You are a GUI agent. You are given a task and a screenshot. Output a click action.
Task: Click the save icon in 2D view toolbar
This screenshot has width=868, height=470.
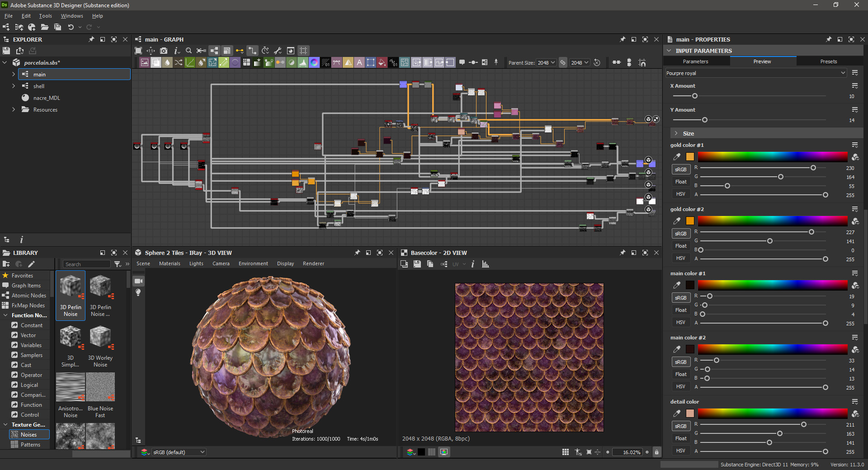(x=417, y=264)
